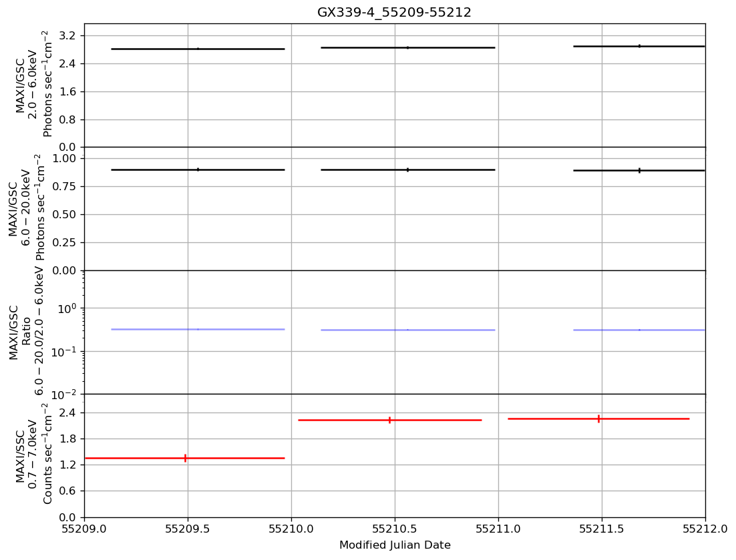The image size is (736, 560).
Task: Click the MAXI/GSC 6.0 − 20.0keV photons y-axis label
Action: pyautogui.click(x=26, y=208)
